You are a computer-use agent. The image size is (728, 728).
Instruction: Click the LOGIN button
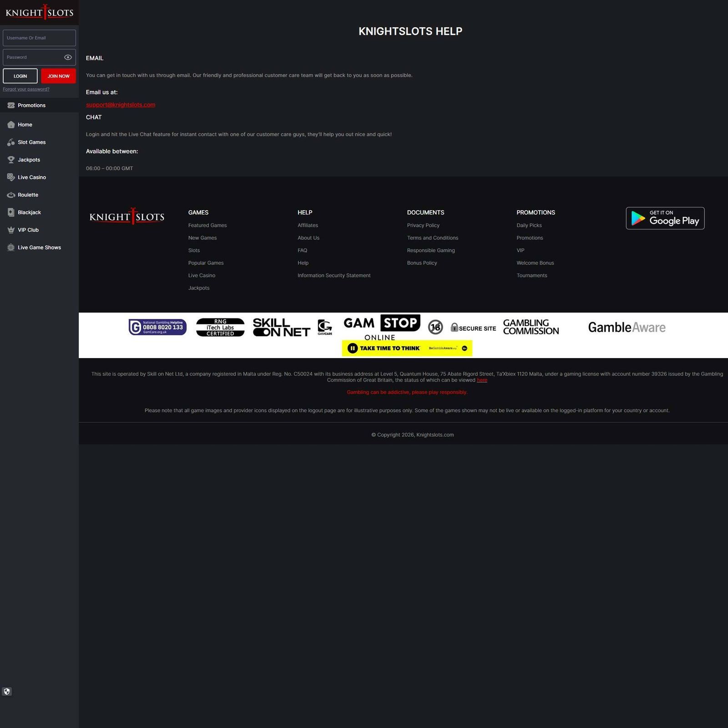click(x=20, y=76)
